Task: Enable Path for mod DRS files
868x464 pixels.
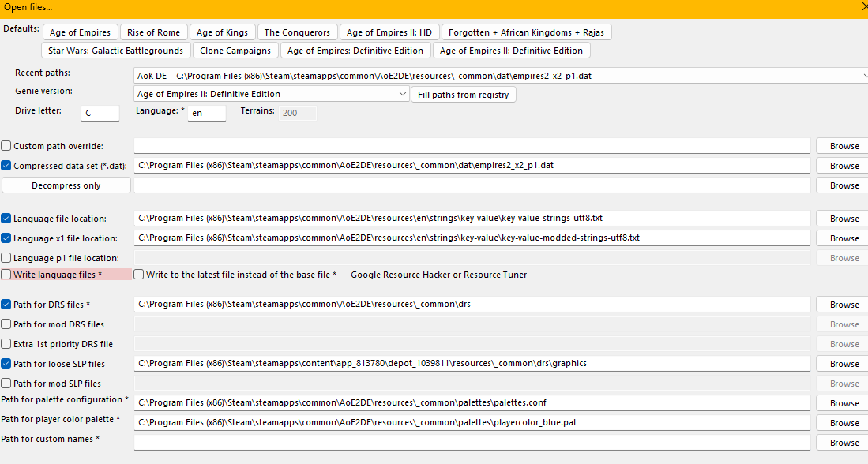Action: click(7, 324)
